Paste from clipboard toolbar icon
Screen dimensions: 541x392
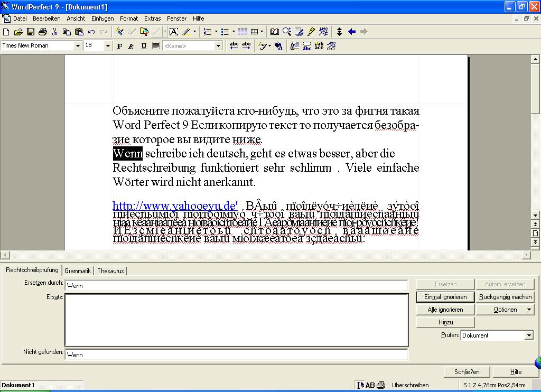tap(79, 32)
